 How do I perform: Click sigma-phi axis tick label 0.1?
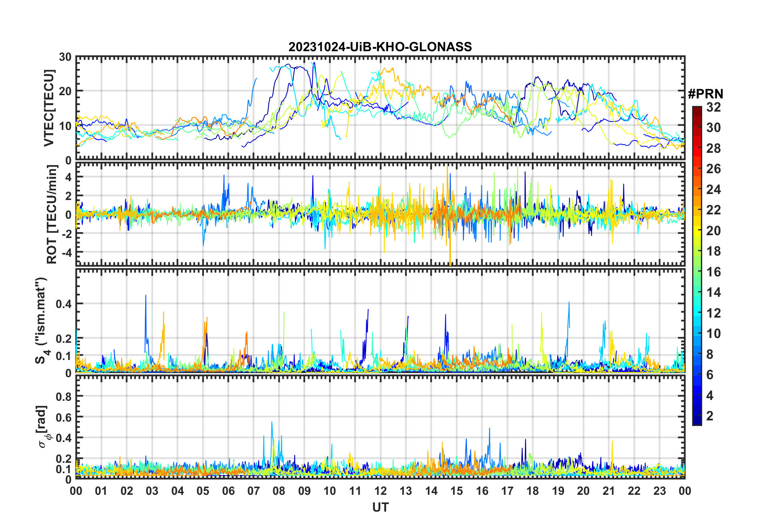64,469
